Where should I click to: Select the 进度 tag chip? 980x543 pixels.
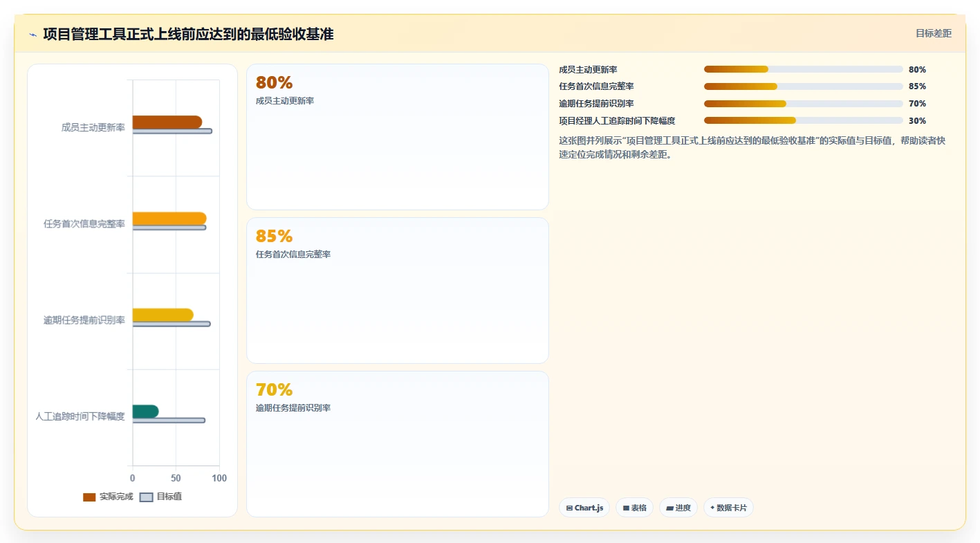(678, 508)
